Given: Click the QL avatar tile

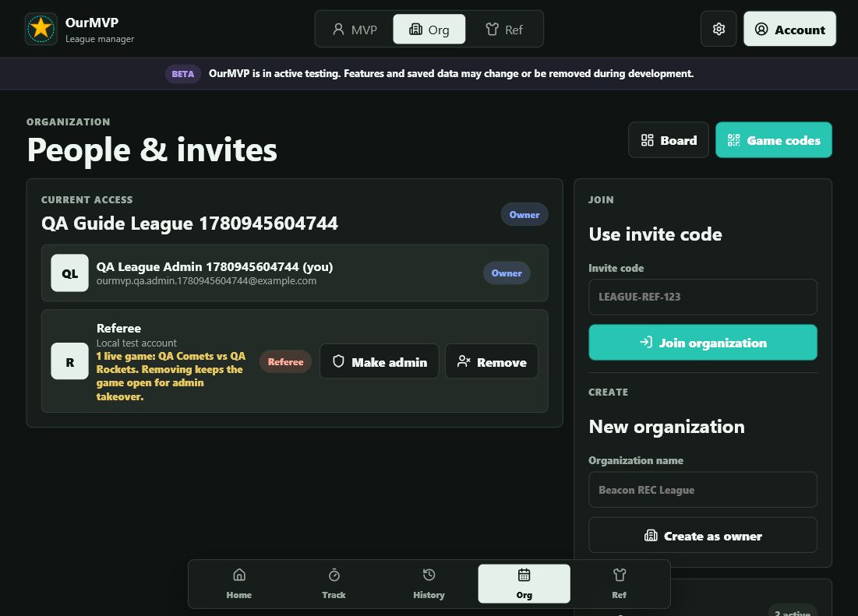Looking at the screenshot, I should pyautogui.click(x=69, y=273).
